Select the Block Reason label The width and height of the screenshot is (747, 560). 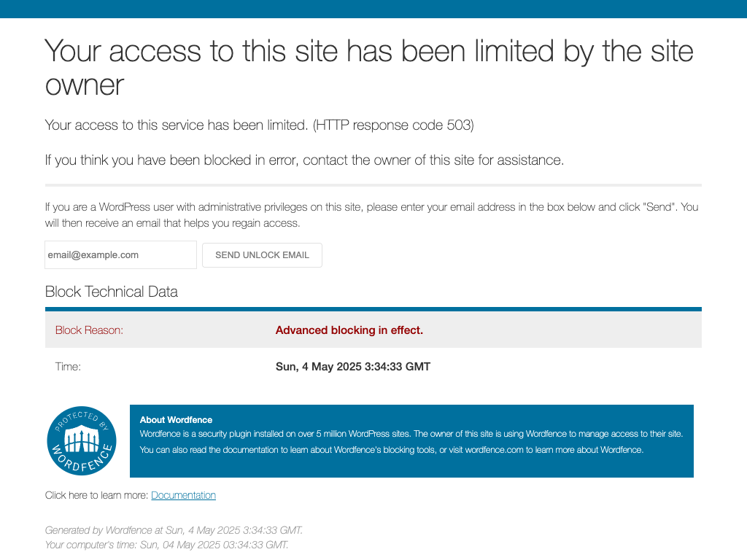pos(89,330)
